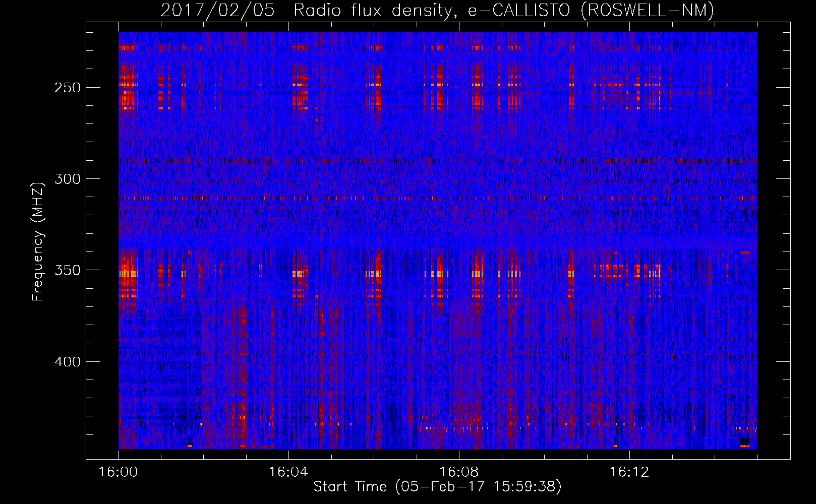Click the 'Frequency (MHZ)' axis label
816x504 pixels.
38,241
